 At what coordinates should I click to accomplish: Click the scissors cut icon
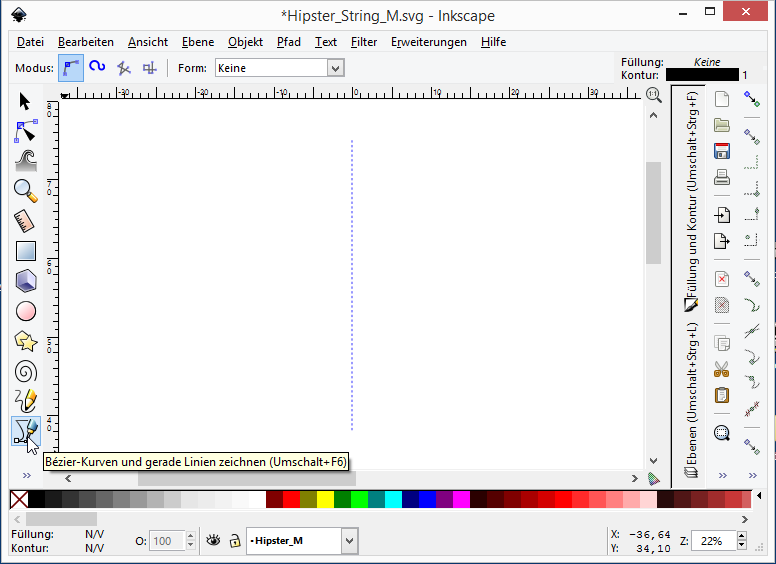tap(722, 369)
